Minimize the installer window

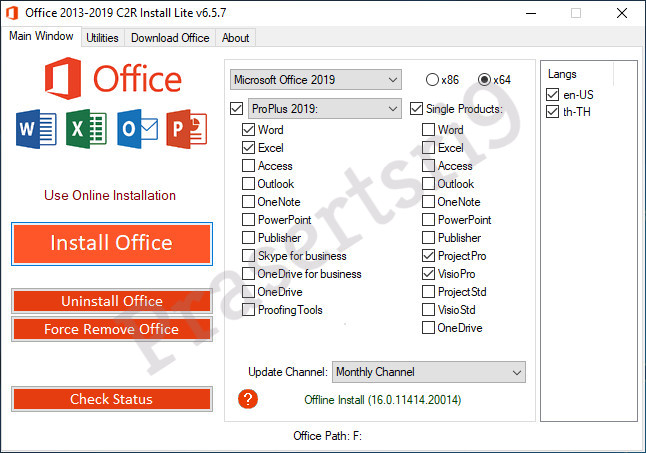(x=531, y=13)
